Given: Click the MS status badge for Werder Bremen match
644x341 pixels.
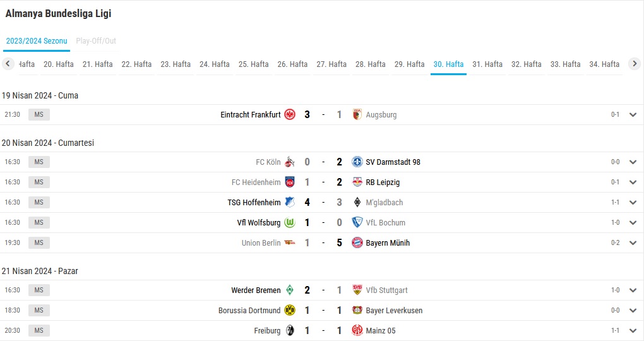Looking at the screenshot, I should click(39, 290).
